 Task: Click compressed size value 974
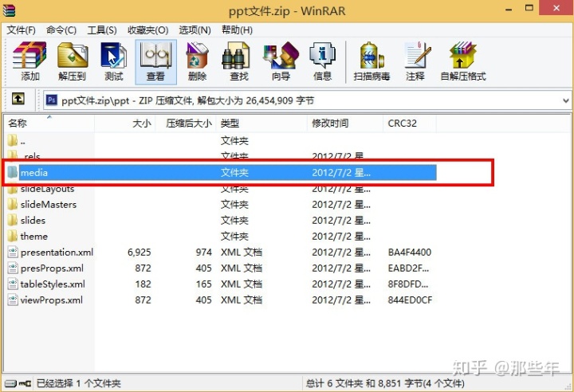point(203,253)
